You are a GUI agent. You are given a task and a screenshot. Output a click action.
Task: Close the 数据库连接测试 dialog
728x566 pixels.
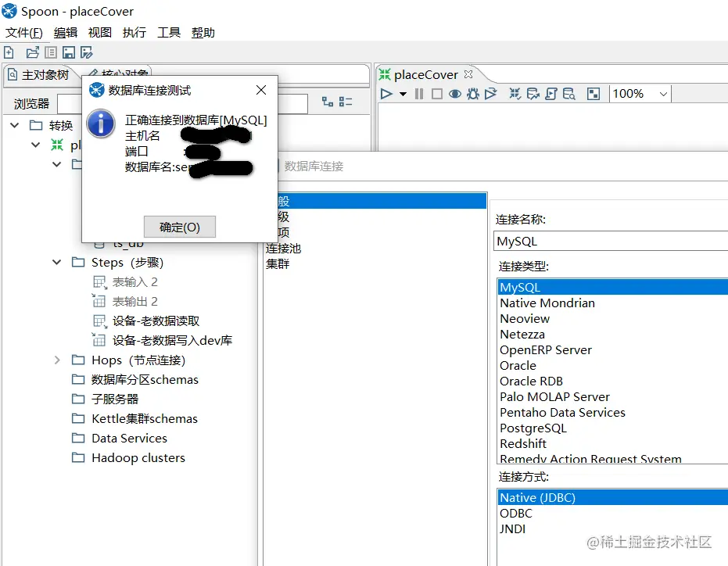(x=261, y=90)
